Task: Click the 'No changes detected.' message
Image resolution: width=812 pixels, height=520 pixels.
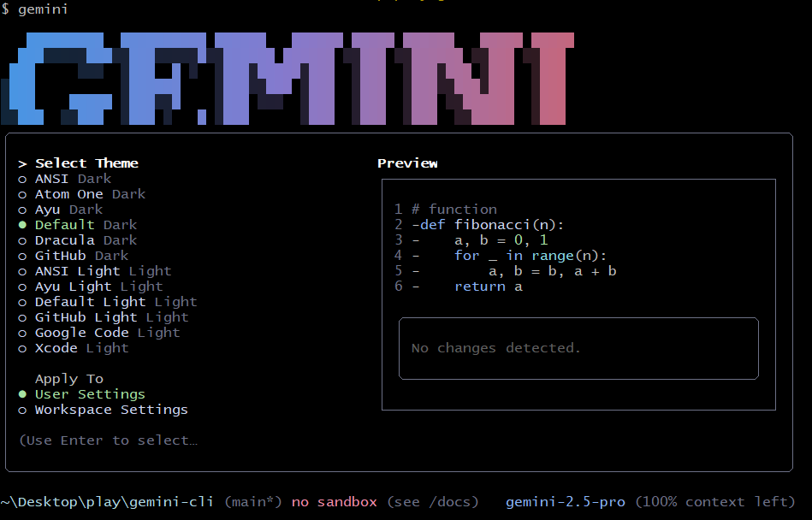Action: coord(495,348)
